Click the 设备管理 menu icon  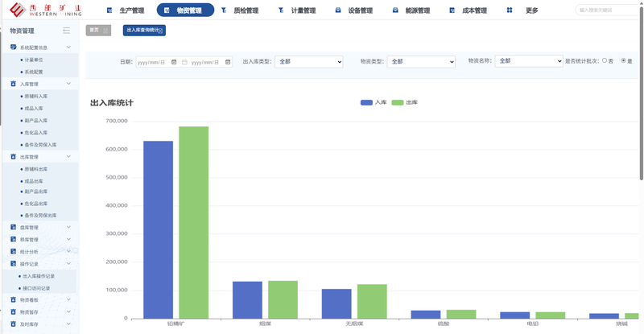(338, 10)
